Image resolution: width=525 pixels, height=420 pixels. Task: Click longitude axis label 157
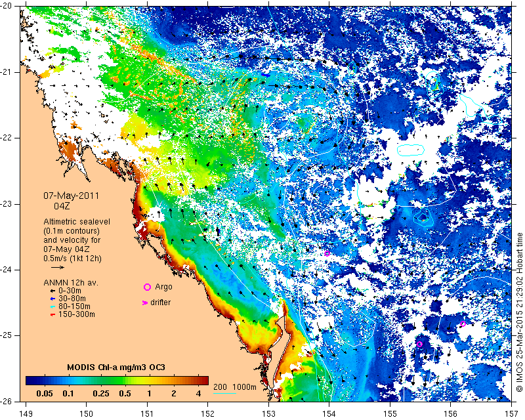(512, 414)
